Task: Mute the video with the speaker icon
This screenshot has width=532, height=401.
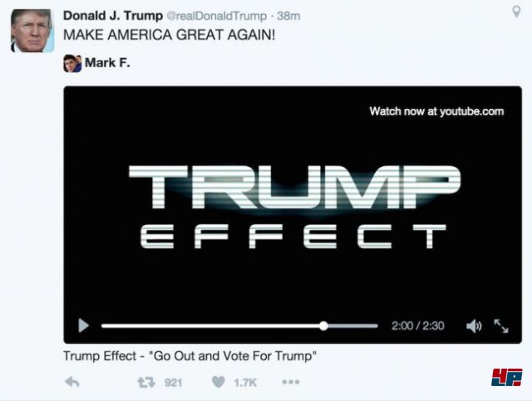Action: pyautogui.click(x=474, y=326)
